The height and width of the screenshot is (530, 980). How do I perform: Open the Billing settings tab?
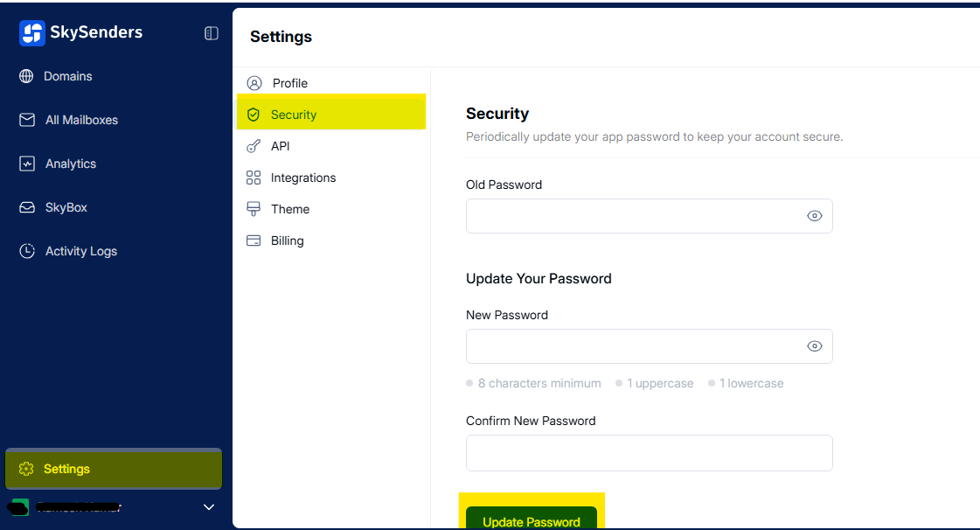287,241
